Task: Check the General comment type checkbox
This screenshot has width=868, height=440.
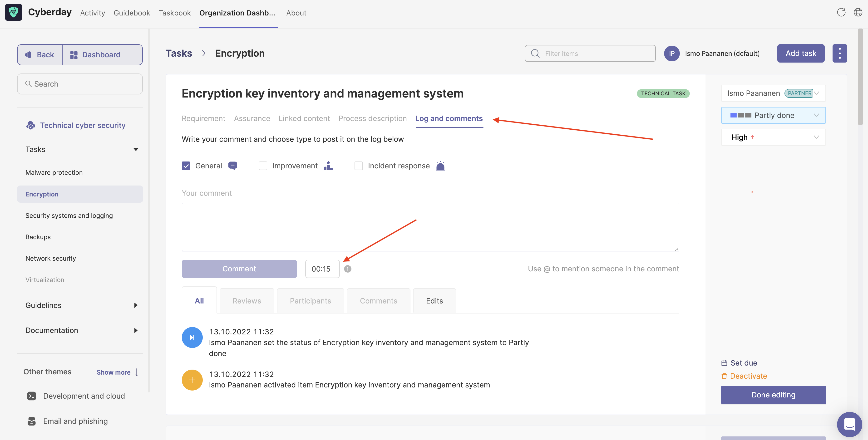Action: [x=186, y=166]
